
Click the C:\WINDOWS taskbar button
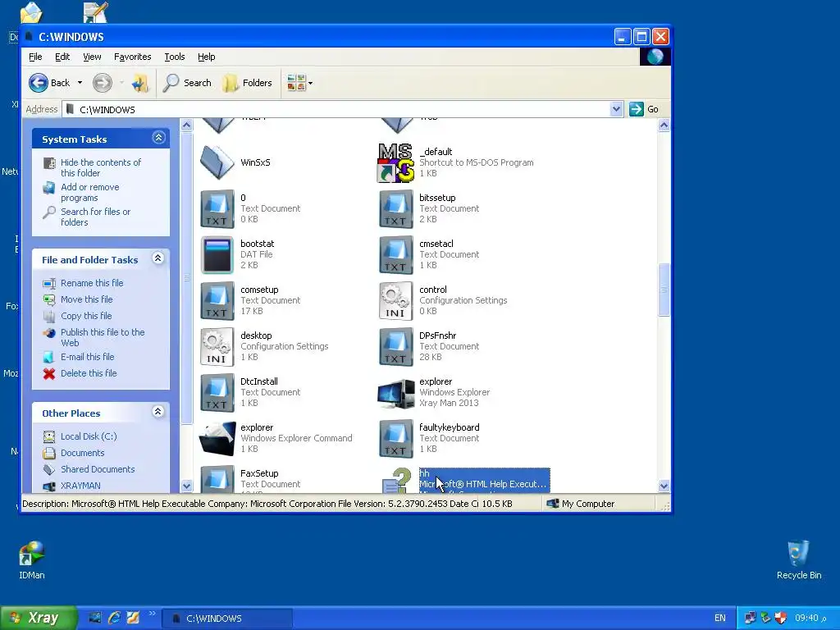coord(227,619)
